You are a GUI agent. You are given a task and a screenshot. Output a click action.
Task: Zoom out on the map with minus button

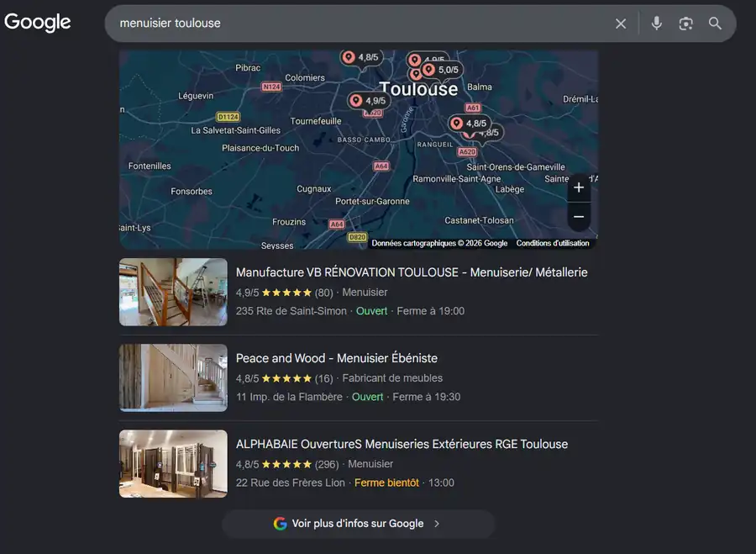click(579, 217)
